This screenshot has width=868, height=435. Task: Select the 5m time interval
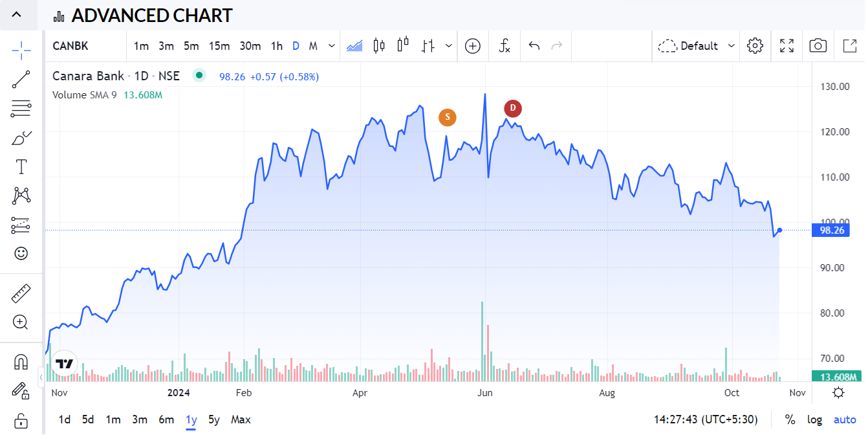point(191,46)
